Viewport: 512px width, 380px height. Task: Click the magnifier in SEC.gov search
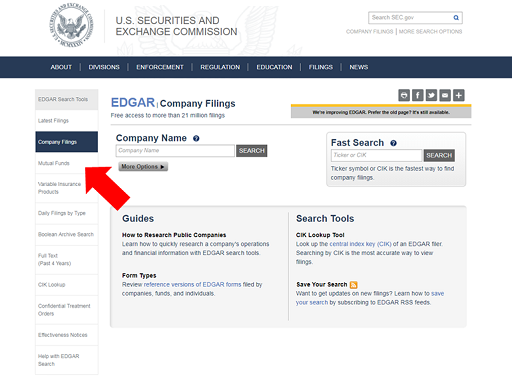coord(456,18)
